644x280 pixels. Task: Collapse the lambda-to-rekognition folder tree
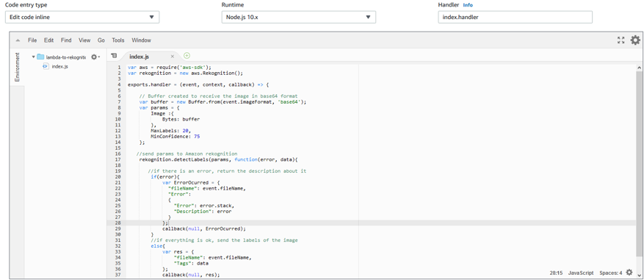pos(33,57)
